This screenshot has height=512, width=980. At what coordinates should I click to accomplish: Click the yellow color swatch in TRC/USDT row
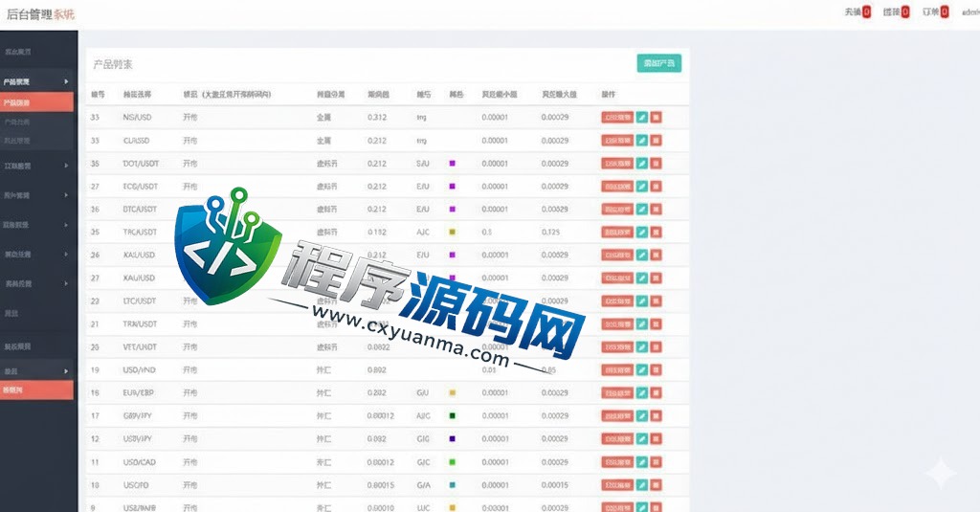point(453,232)
